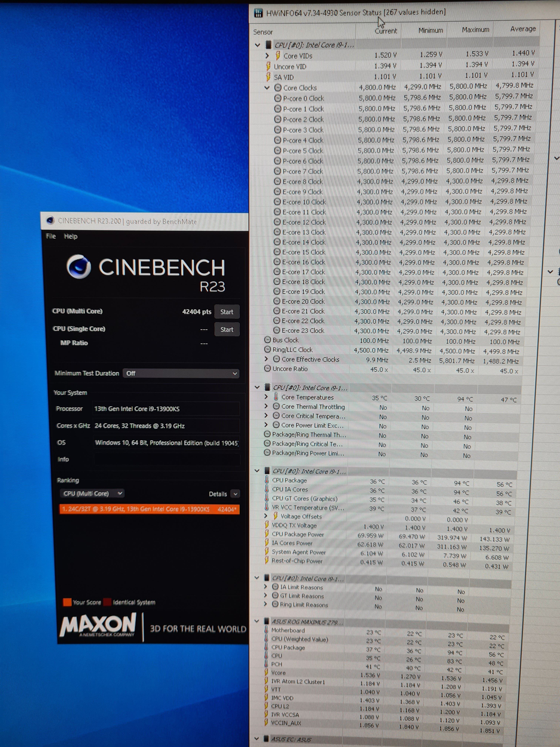
Task: Click the P-core 7 Clock clock icon
Action: click(x=277, y=171)
